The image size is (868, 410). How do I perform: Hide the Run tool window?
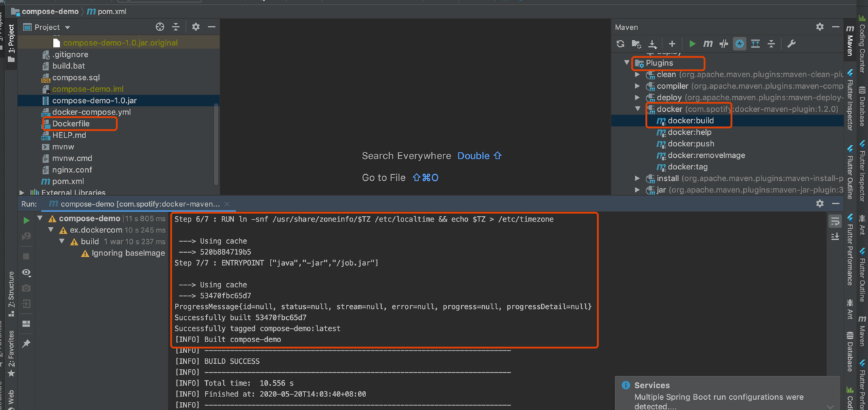(835, 203)
